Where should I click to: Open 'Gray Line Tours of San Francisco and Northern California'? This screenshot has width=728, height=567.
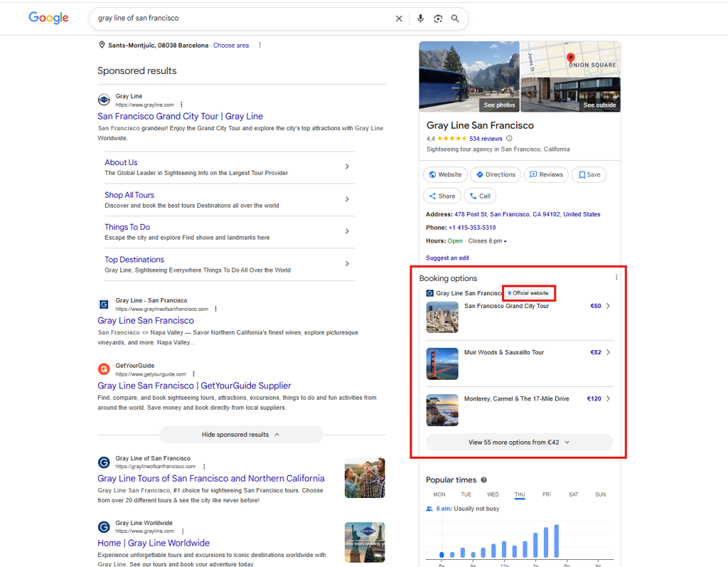pyautogui.click(x=210, y=478)
